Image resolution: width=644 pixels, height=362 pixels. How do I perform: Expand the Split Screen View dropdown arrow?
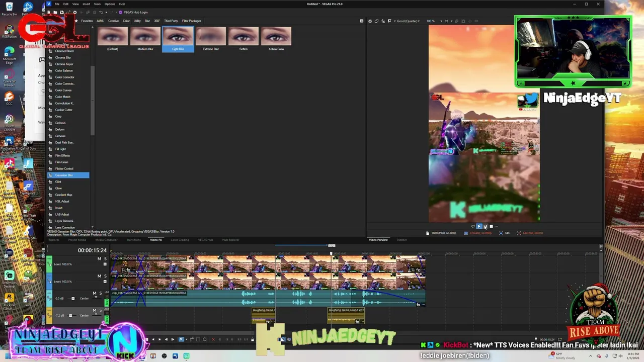coord(394,21)
